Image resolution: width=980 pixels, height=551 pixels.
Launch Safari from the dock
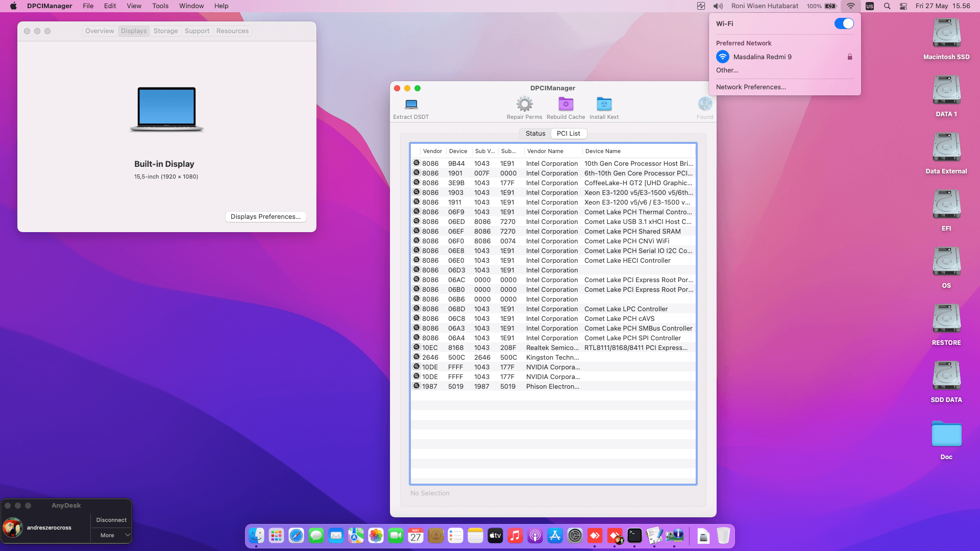(296, 536)
